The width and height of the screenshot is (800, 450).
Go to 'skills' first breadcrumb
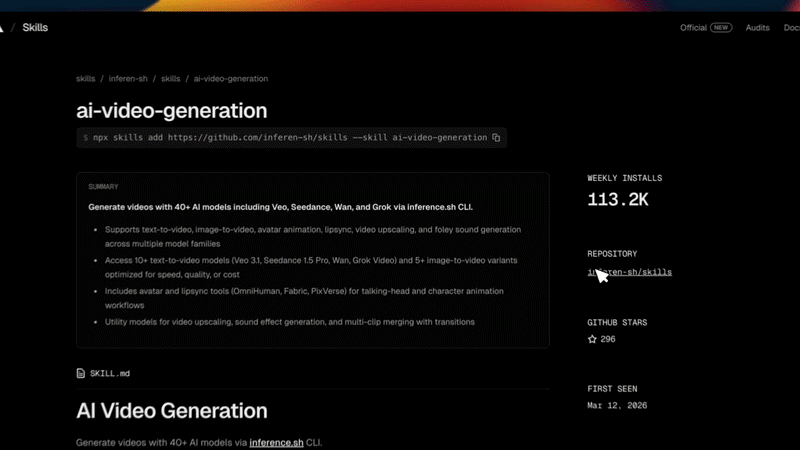pos(86,79)
